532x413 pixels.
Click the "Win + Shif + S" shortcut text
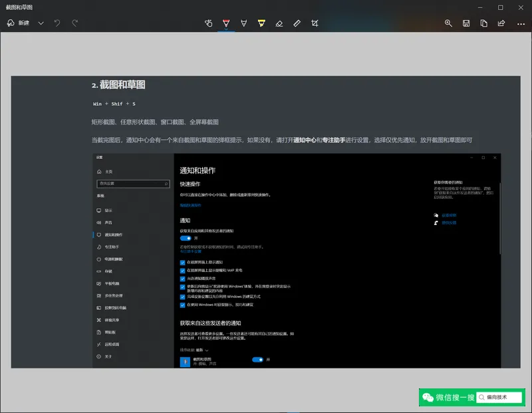(114, 104)
